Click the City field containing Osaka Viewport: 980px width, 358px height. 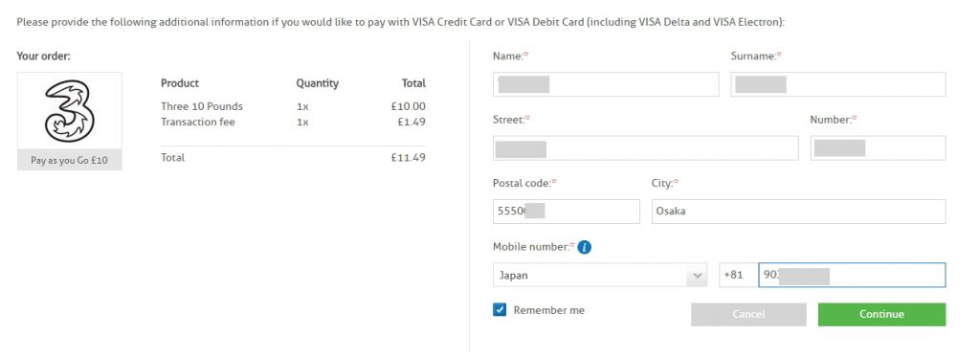(798, 212)
